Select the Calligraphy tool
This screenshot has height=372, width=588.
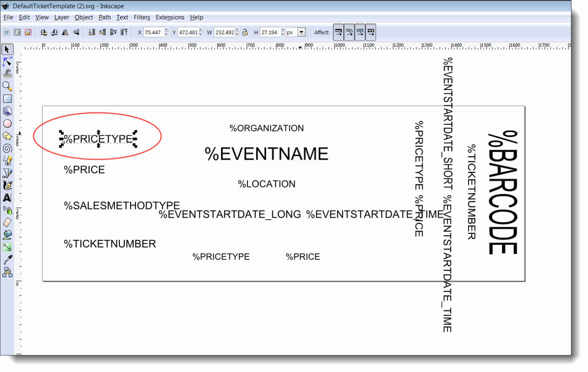pos(7,185)
